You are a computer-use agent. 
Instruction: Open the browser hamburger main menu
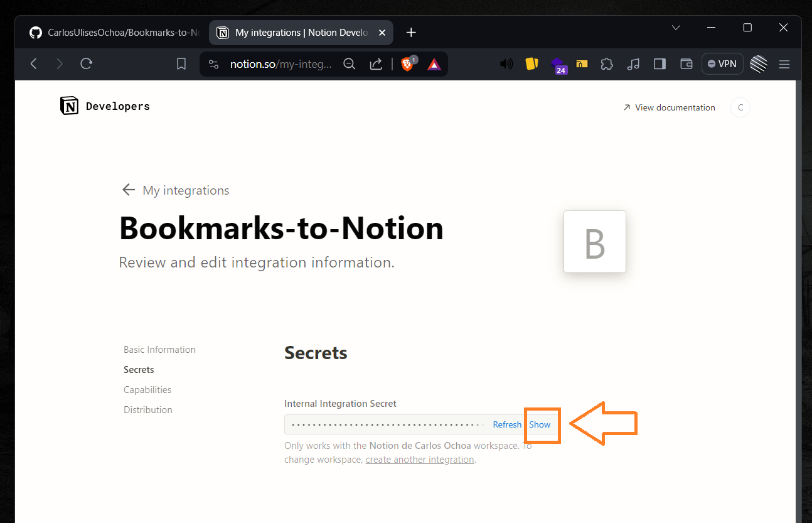click(784, 64)
